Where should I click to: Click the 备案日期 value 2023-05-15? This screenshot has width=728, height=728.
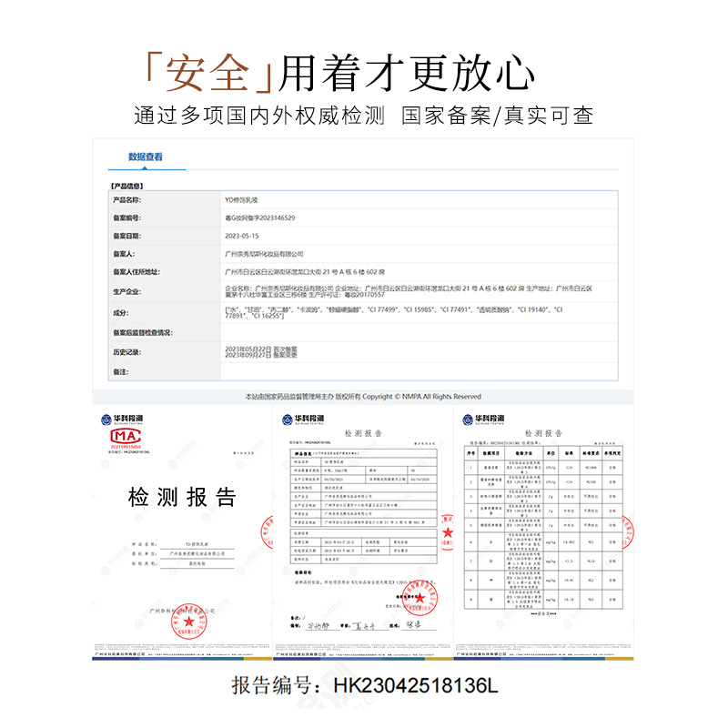[x=242, y=236]
